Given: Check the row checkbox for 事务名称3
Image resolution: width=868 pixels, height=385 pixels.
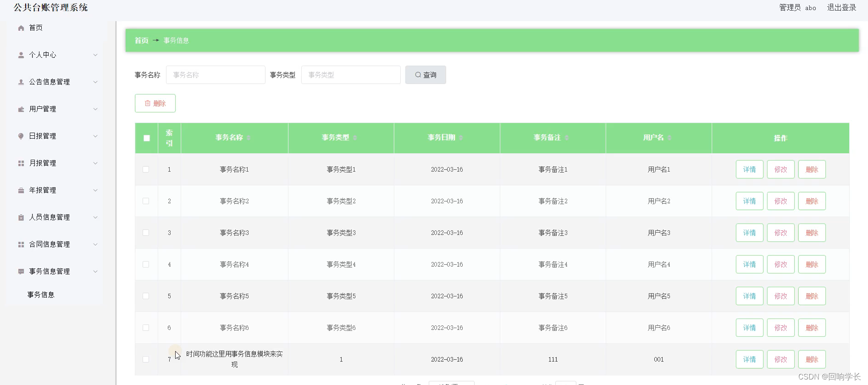Looking at the screenshot, I should 146,233.
